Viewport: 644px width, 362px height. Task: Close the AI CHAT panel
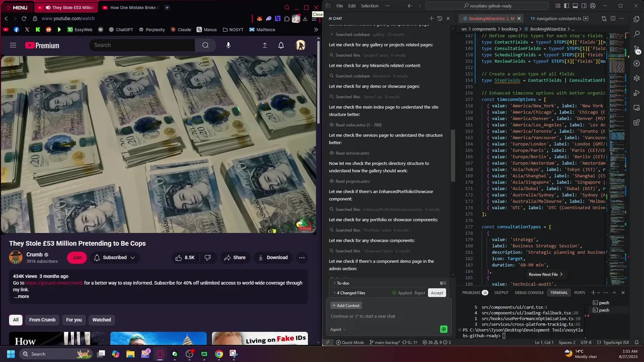tap(448, 19)
